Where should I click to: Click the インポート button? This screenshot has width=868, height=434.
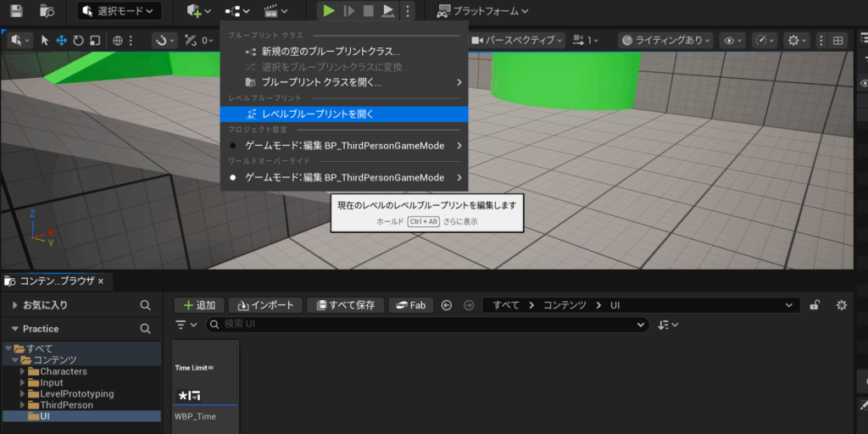click(266, 305)
